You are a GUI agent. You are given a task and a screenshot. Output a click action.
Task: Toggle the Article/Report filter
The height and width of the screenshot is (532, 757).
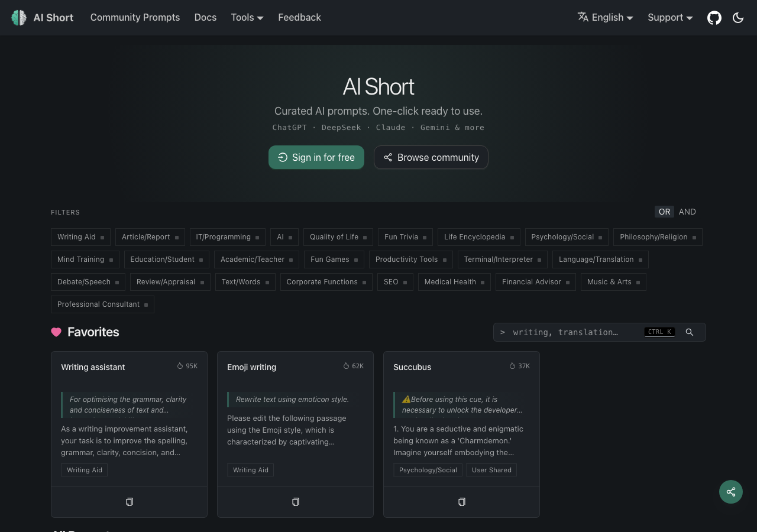tap(150, 237)
